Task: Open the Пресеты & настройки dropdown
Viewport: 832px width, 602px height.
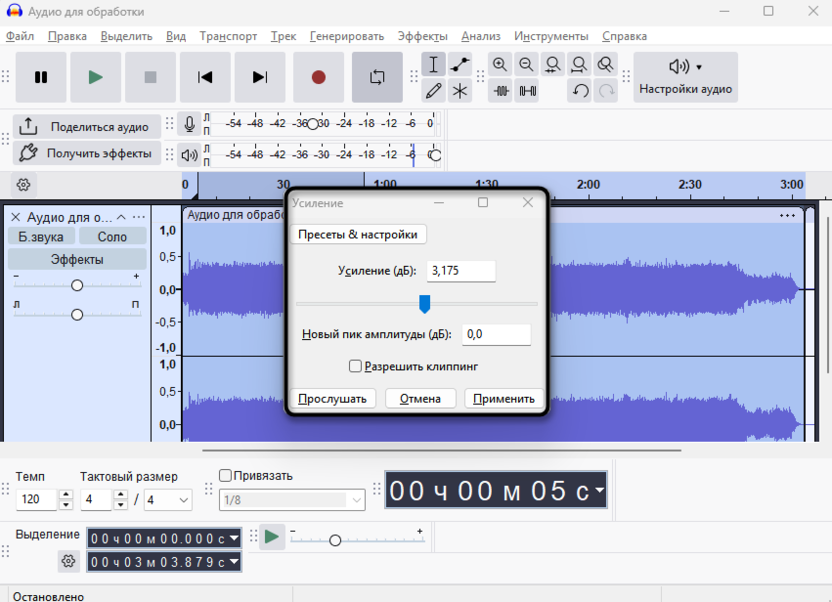Action: point(358,234)
